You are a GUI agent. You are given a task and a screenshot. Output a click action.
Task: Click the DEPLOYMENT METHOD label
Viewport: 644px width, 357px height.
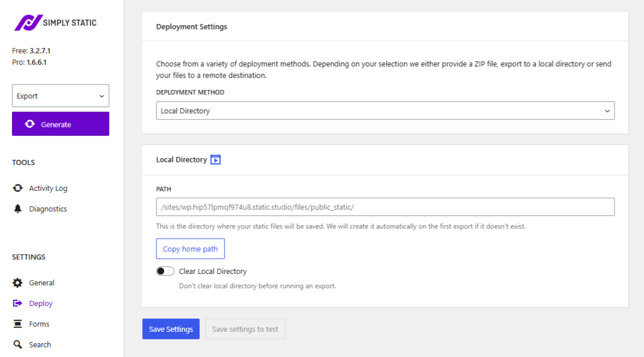190,92
